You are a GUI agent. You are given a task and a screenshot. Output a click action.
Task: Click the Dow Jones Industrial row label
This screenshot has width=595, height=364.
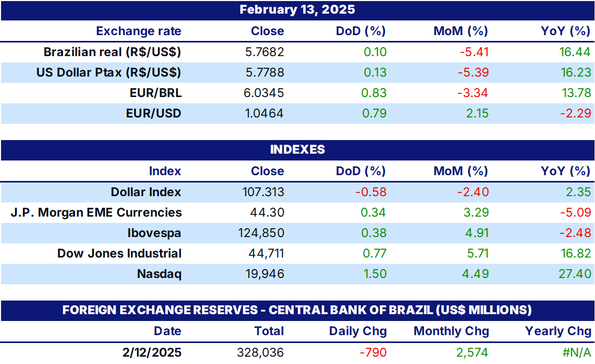(119, 254)
